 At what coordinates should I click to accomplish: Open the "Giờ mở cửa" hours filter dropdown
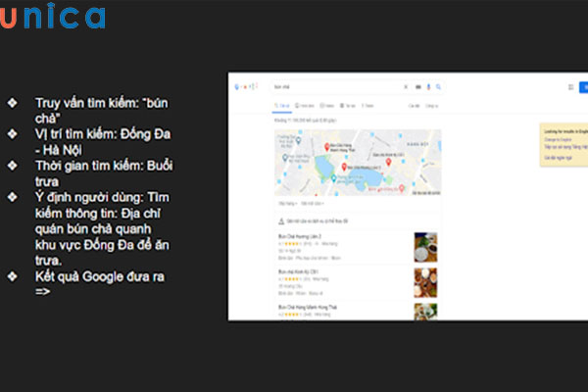point(313,203)
